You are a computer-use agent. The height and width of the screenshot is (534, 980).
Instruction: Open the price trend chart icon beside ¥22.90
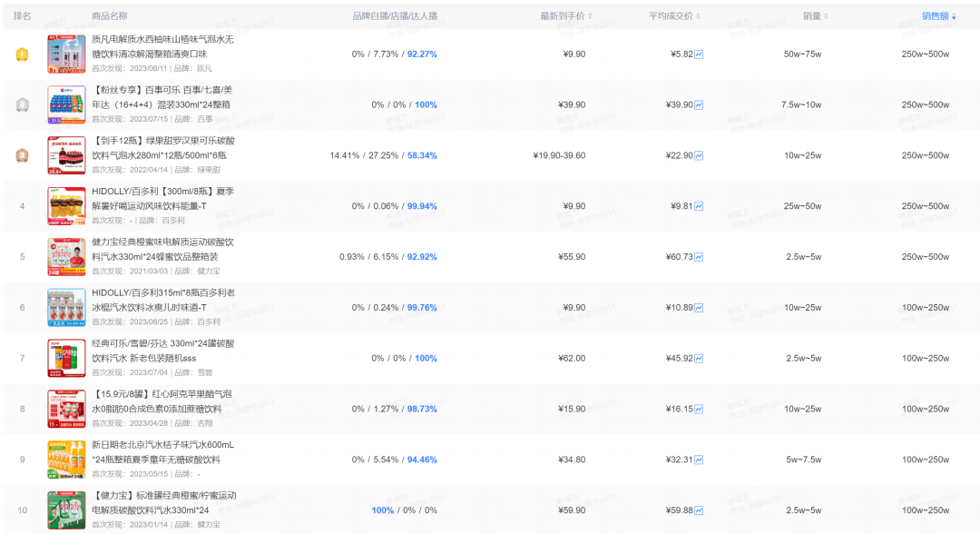coord(699,155)
